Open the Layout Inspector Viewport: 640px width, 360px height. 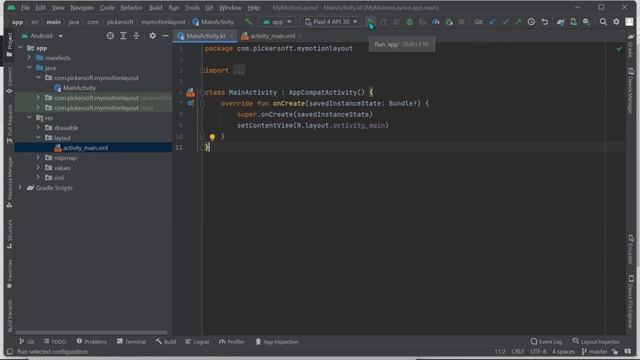coord(596,342)
